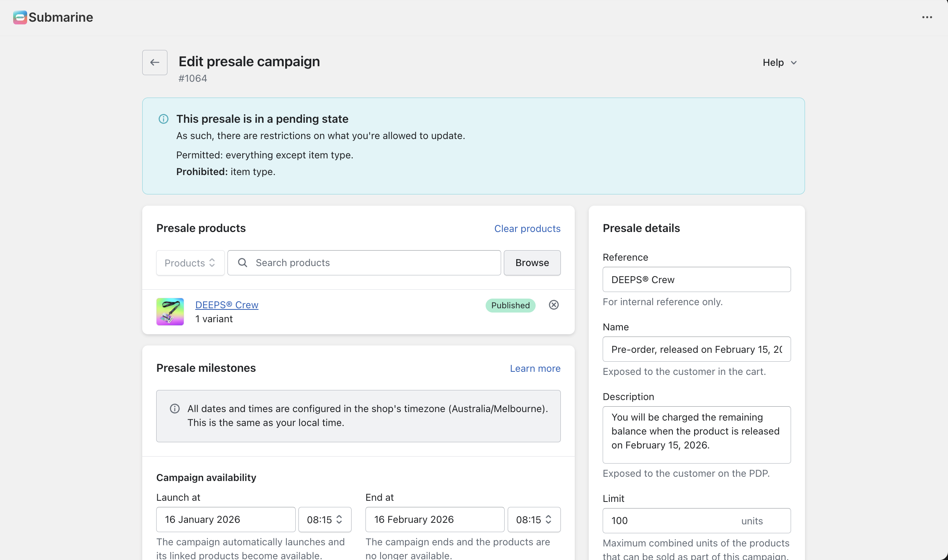This screenshot has width=948, height=560.
Task: Click the Limit units input field
Action: point(670,521)
